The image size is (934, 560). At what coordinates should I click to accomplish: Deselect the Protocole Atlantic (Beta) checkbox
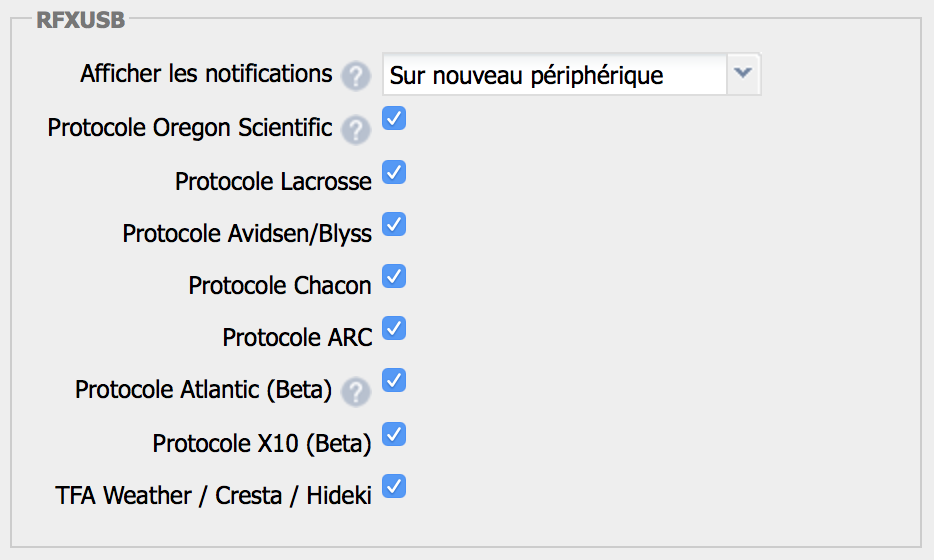[x=394, y=380]
